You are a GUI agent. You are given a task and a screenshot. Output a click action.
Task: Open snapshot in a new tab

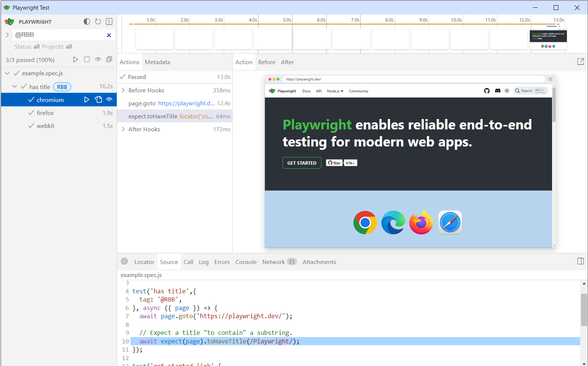[x=580, y=62]
